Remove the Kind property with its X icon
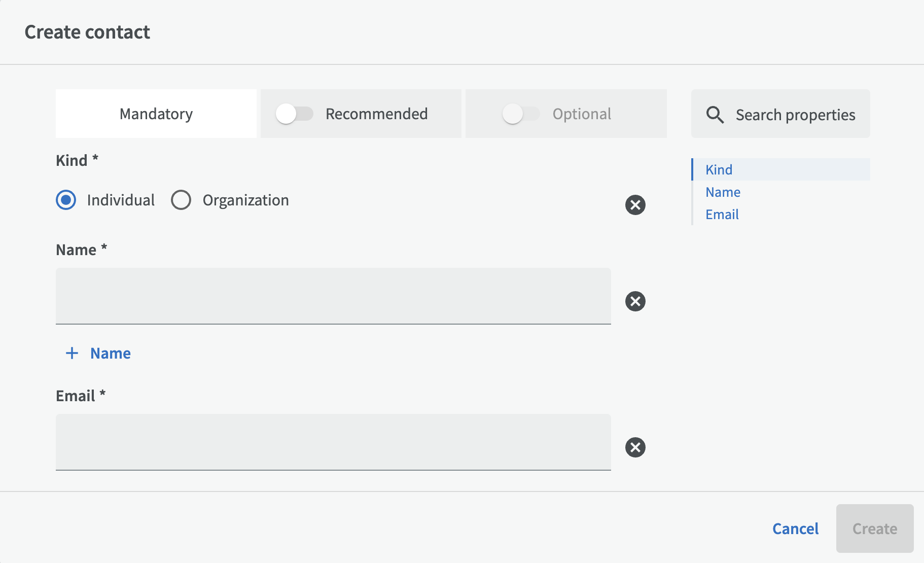The width and height of the screenshot is (924, 563). [x=635, y=205]
